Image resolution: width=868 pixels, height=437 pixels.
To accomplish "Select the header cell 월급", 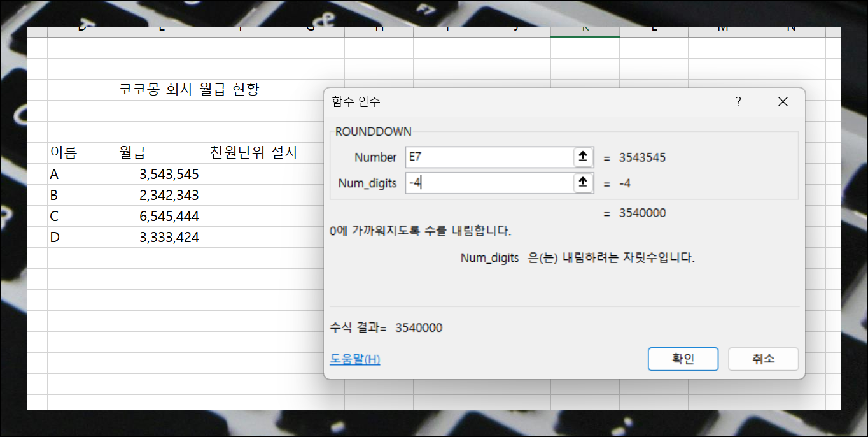I will (x=161, y=153).
